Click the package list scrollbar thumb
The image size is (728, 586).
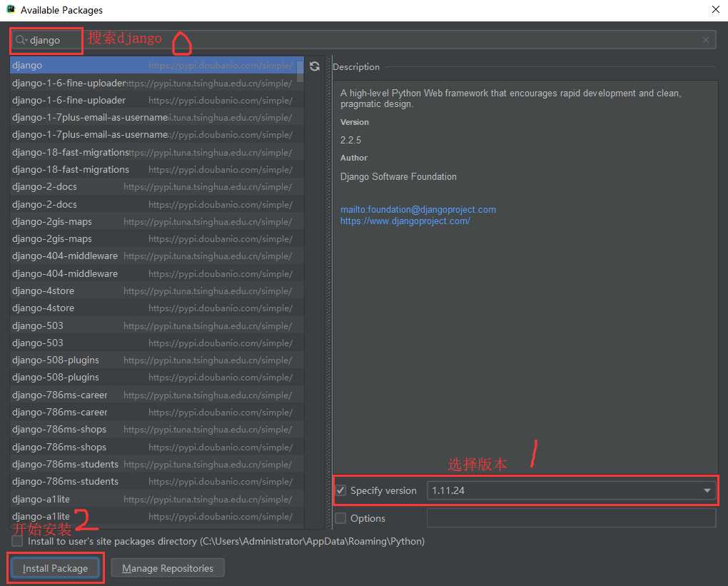[300, 70]
